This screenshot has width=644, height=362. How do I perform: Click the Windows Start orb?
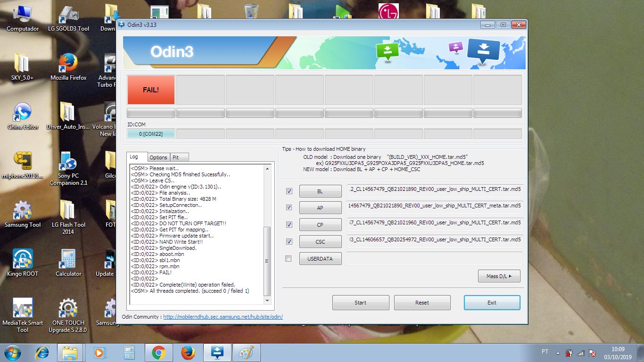[x=13, y=353]
